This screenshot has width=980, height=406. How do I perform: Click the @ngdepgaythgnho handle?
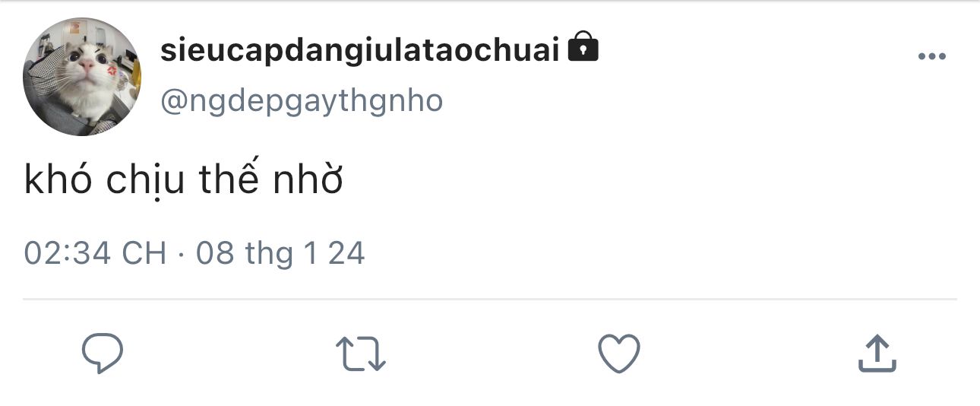tap(302, 101)
